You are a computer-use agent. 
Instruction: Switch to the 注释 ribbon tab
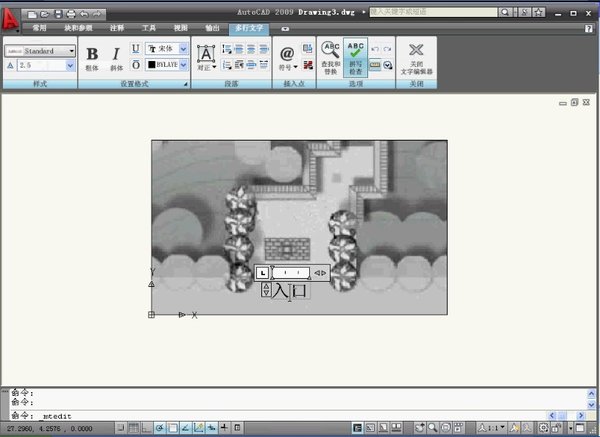[117, 29]
